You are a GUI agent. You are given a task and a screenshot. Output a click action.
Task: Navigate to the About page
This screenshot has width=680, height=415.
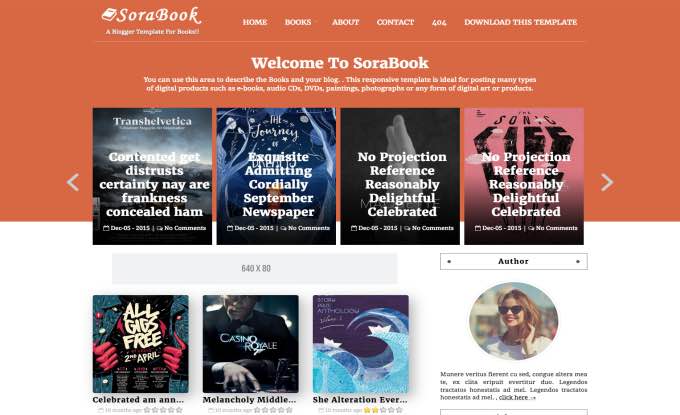346,22
